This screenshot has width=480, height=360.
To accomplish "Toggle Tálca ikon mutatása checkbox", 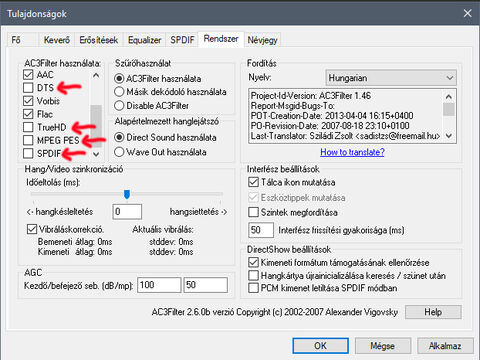I will tap(253, 182).
